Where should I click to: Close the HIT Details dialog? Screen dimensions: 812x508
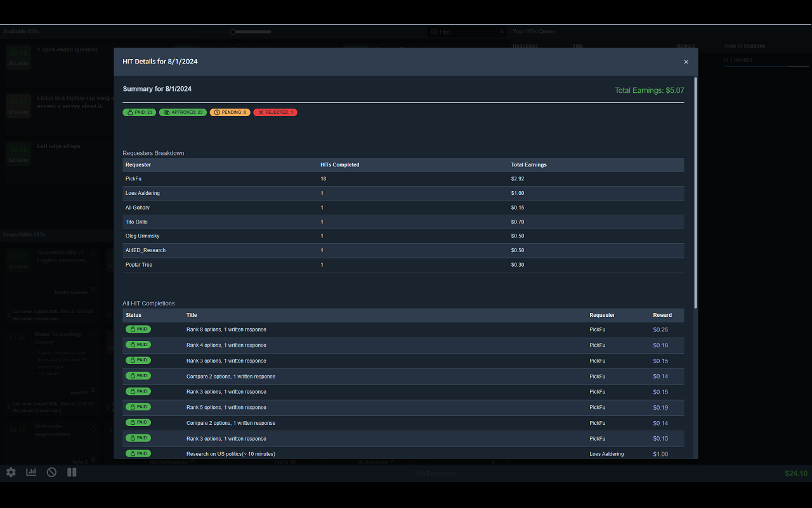(686, 62)
